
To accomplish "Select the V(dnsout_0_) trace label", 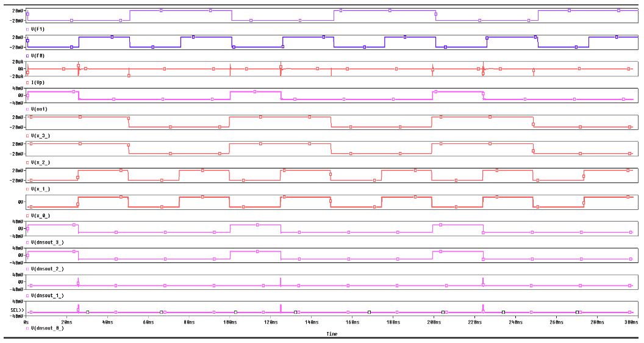I will (48, 328).
